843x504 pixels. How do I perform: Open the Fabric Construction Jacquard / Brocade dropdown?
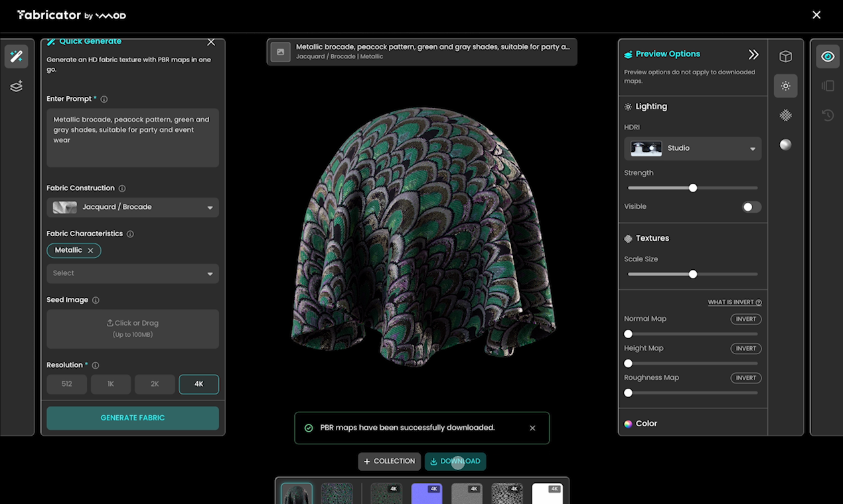(133, 208)
